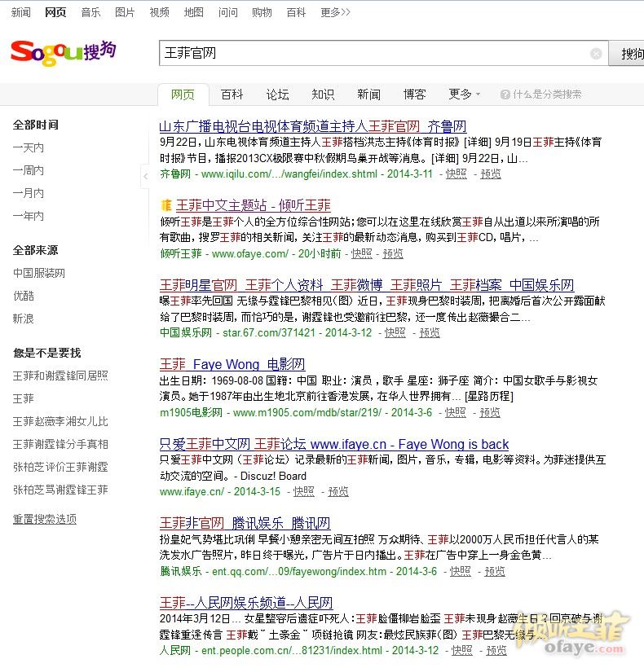
Task: Open suggestion 张柏芝评价王菲谢霆
Action: point(60,467)
